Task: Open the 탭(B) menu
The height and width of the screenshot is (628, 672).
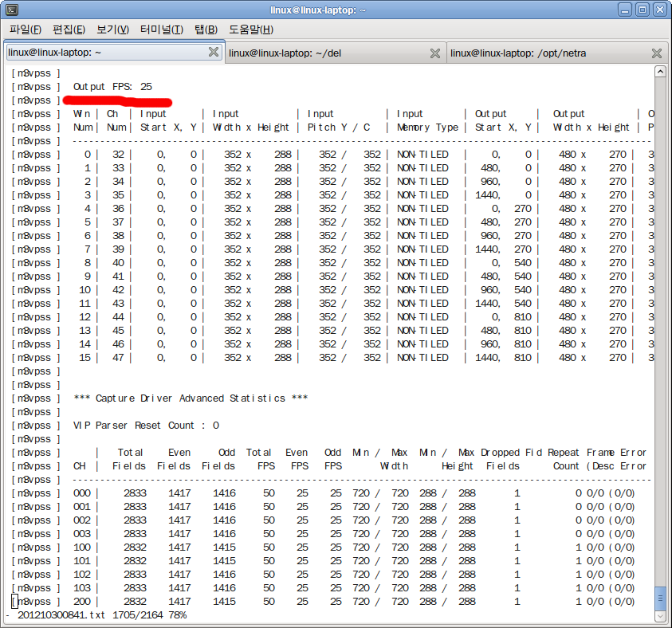Action: [206, 29]
